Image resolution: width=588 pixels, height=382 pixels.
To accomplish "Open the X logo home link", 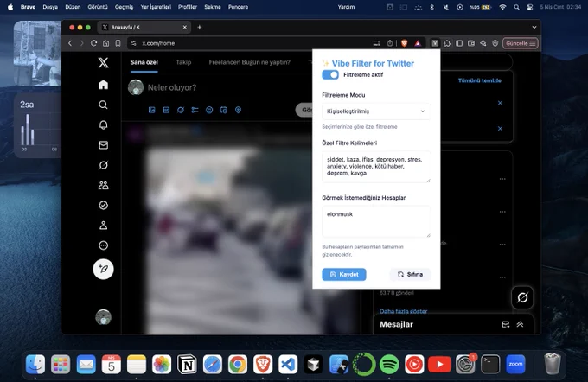I will point(104,62).
